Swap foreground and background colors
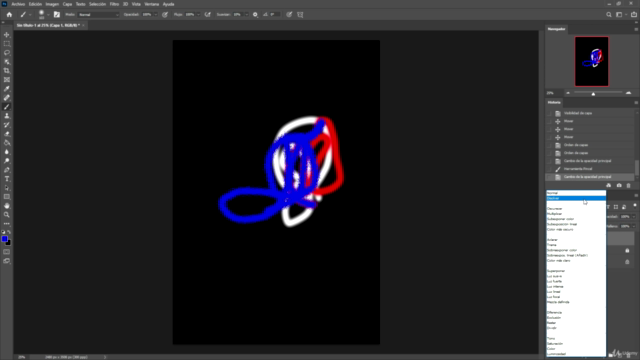 tap(9, 232)
